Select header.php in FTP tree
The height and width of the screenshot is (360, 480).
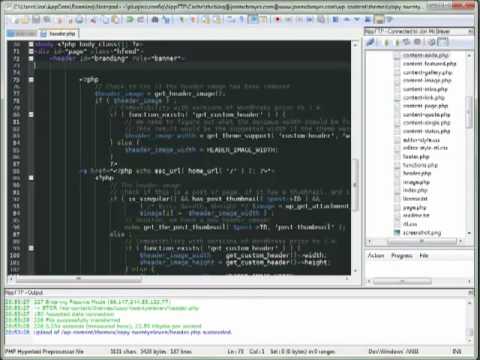click(x=417, y=173)
